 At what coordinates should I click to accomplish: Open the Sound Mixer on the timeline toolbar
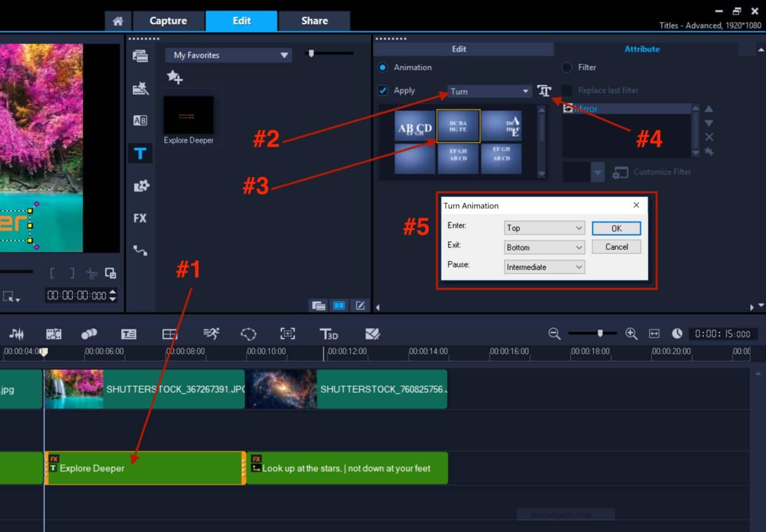point(17,333)
